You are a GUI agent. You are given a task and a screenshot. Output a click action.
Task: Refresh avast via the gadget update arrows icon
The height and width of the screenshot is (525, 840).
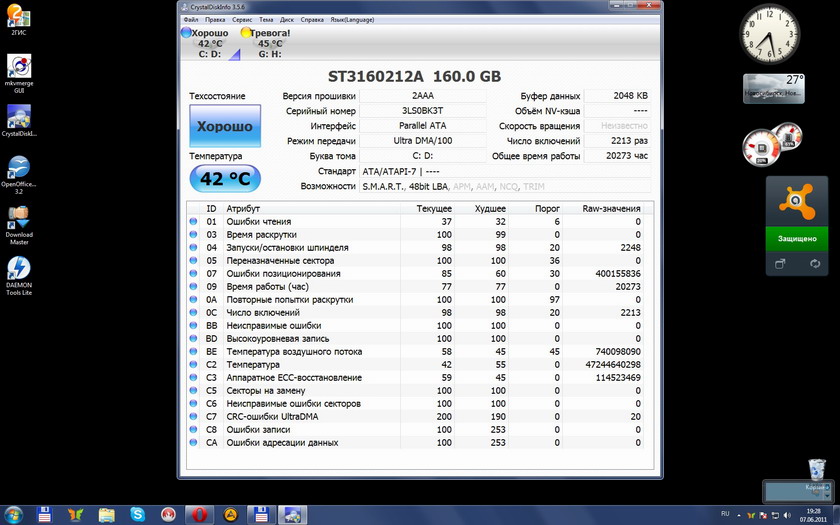point(815,264)
